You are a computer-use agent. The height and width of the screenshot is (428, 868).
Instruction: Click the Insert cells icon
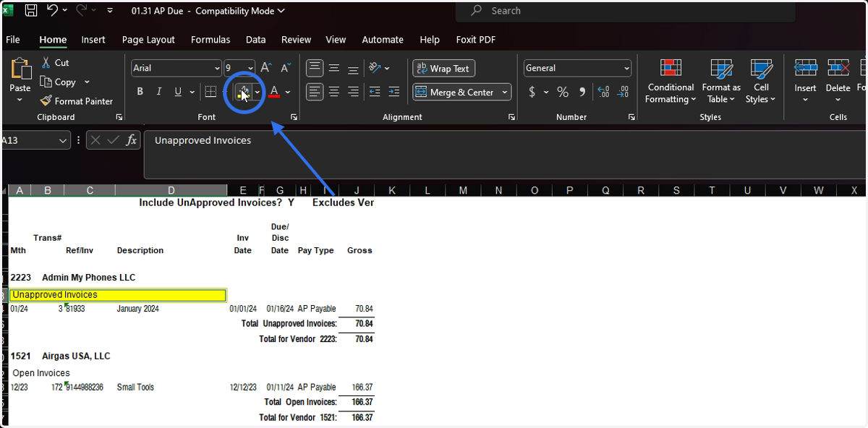(805, 69)
